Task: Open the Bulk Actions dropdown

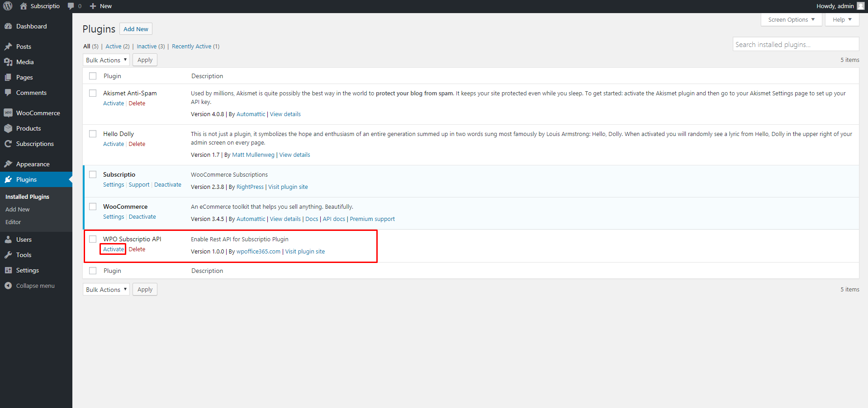Action: 106,60
